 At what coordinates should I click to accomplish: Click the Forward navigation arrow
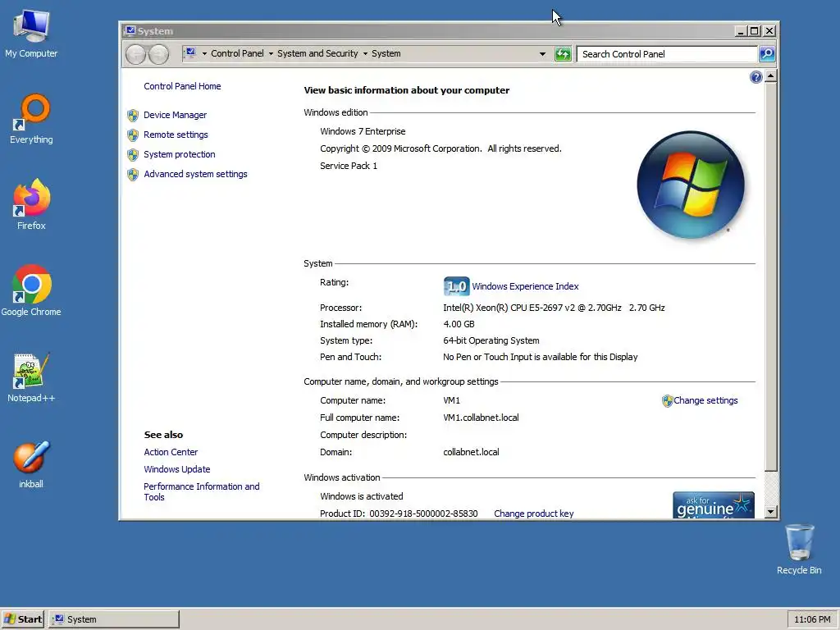pyautogui.click(x=158, y=54)
